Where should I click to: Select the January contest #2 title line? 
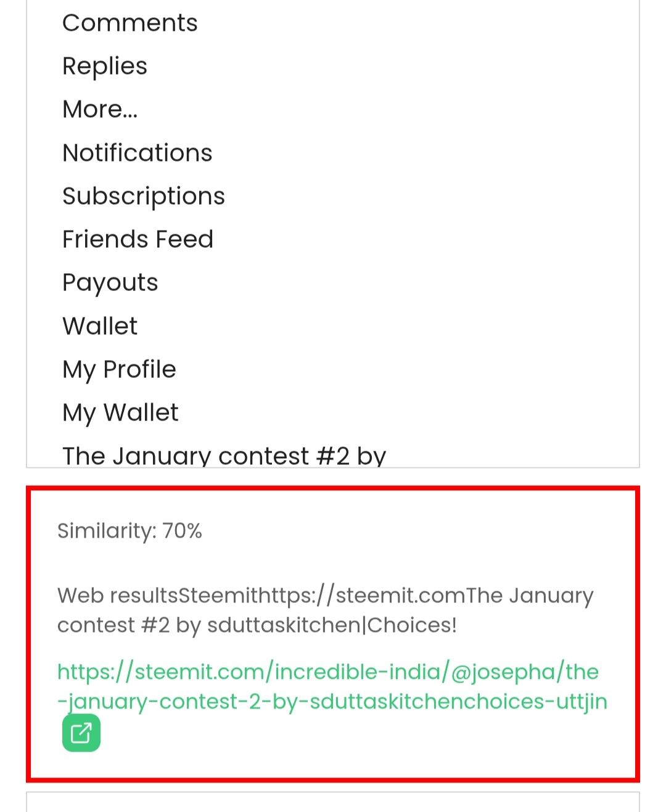click(x=224, y=456)
